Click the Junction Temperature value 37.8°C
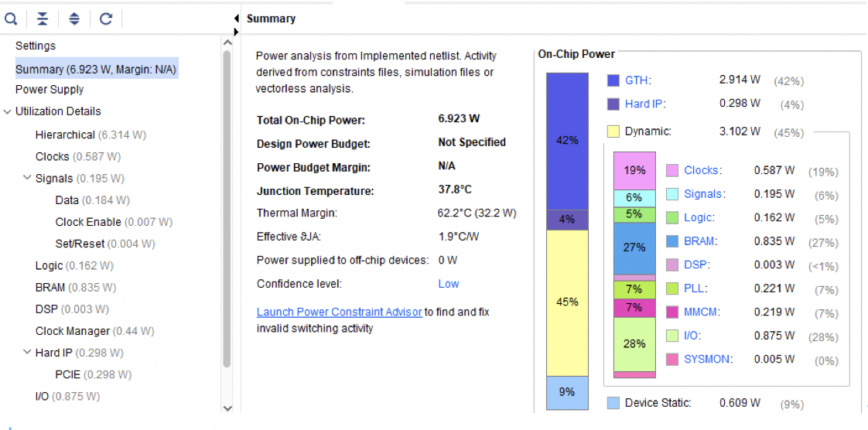868x430 pixels. tap(455, 189)
